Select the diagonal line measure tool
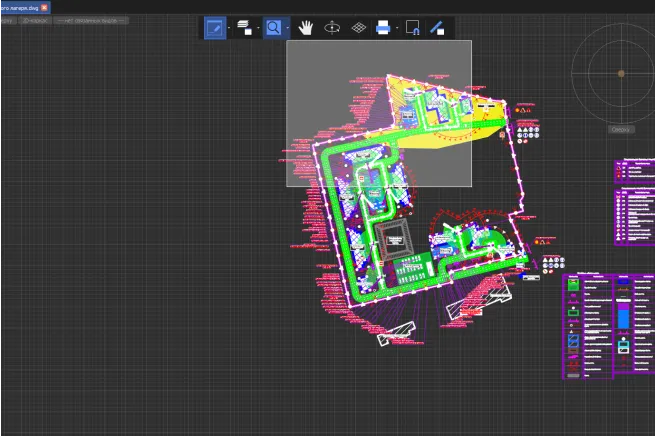This screenshot has width=656, height=436. [437, 28]
